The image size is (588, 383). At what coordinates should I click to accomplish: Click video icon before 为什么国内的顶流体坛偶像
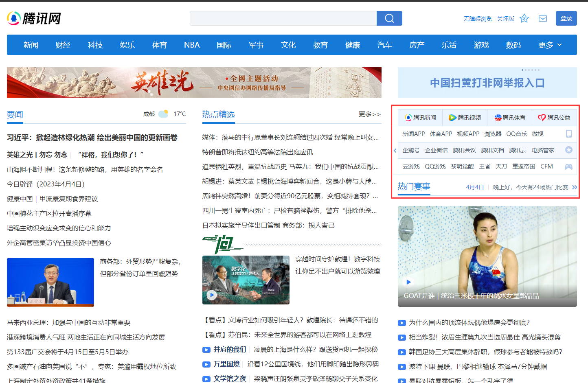click(402, 323)
